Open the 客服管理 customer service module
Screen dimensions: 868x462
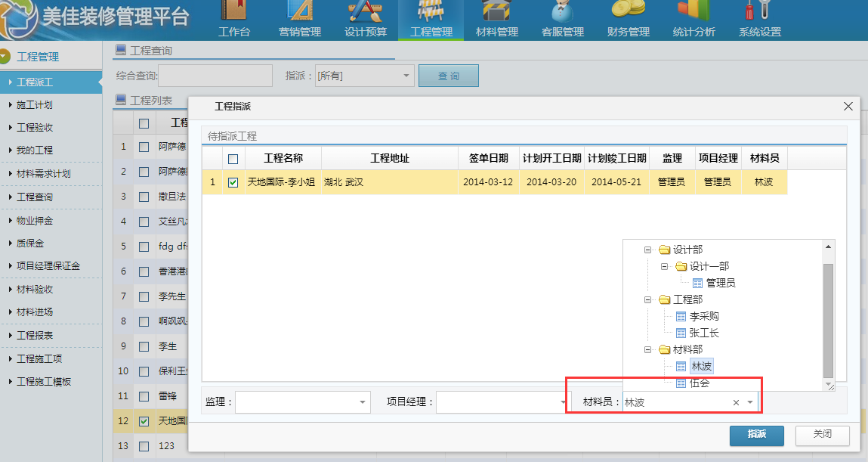(562, 23)
